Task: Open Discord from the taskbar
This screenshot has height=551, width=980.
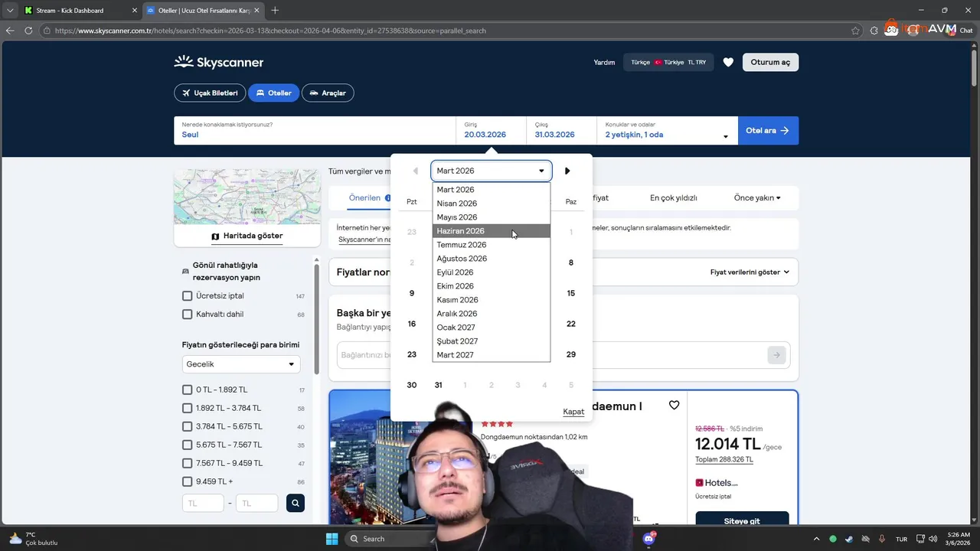Action: click(x=649, y=539)
